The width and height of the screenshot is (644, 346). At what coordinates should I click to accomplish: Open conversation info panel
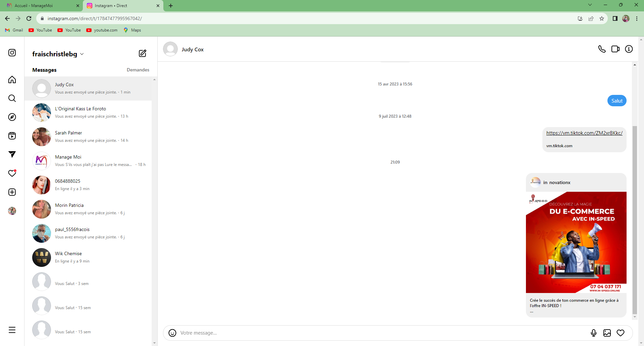point(629,49)
